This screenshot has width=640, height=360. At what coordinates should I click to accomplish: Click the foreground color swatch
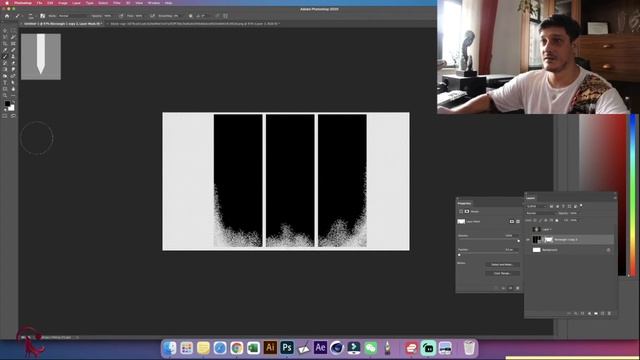[x=7, y=103]
